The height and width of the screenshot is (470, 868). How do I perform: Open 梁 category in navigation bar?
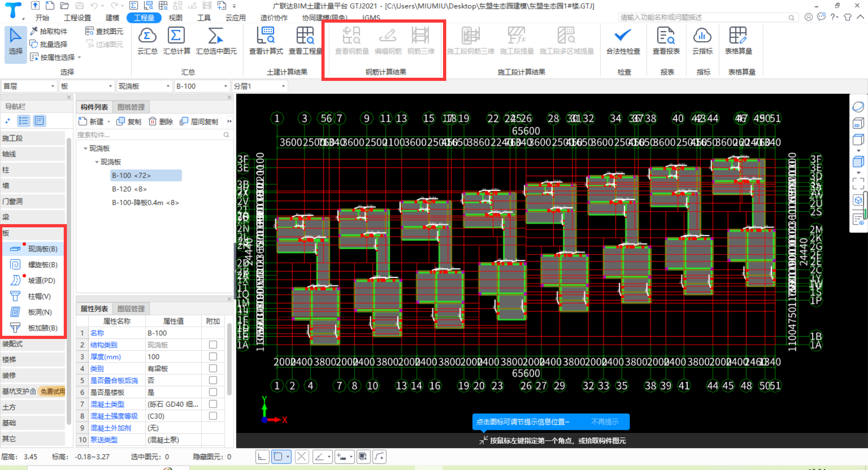coord(33,217)
